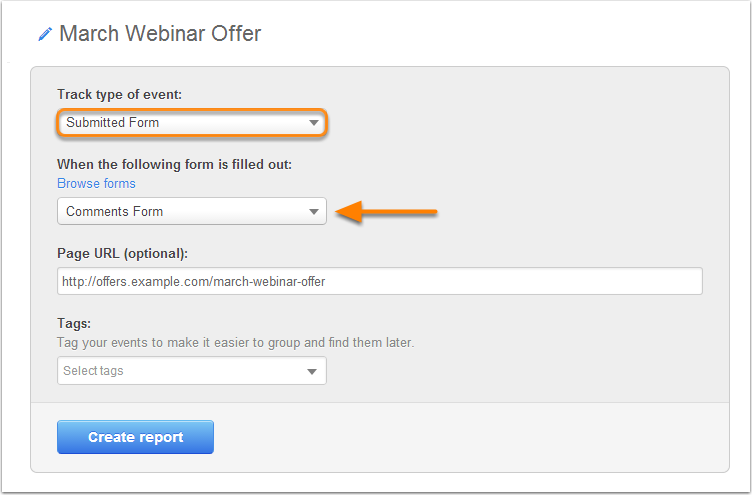Viewport: 752px width, 495px height.
Task: Click the 'Comments Form' selected value text
Action: click(115, 212)
